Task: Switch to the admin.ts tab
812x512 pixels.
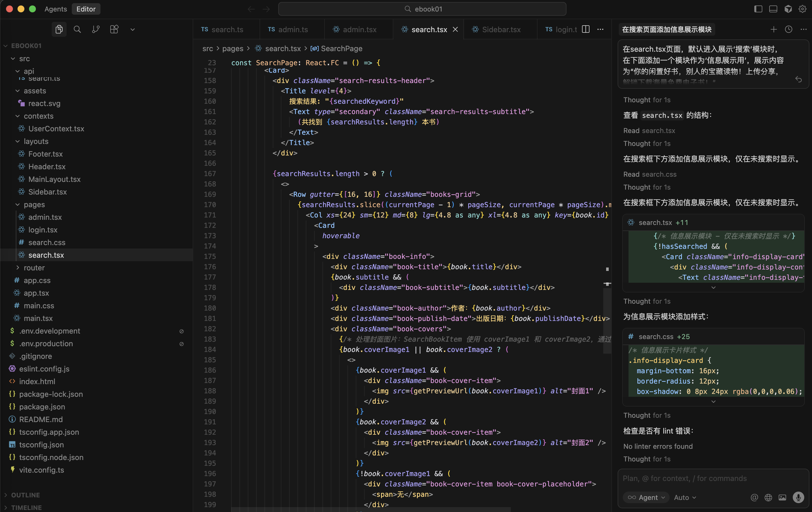Action: coord(293,29)
